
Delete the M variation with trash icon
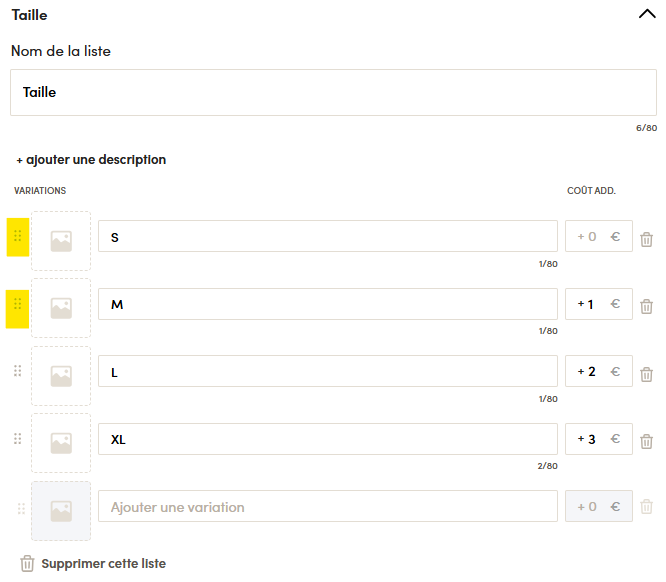click(x=646, y=306)
